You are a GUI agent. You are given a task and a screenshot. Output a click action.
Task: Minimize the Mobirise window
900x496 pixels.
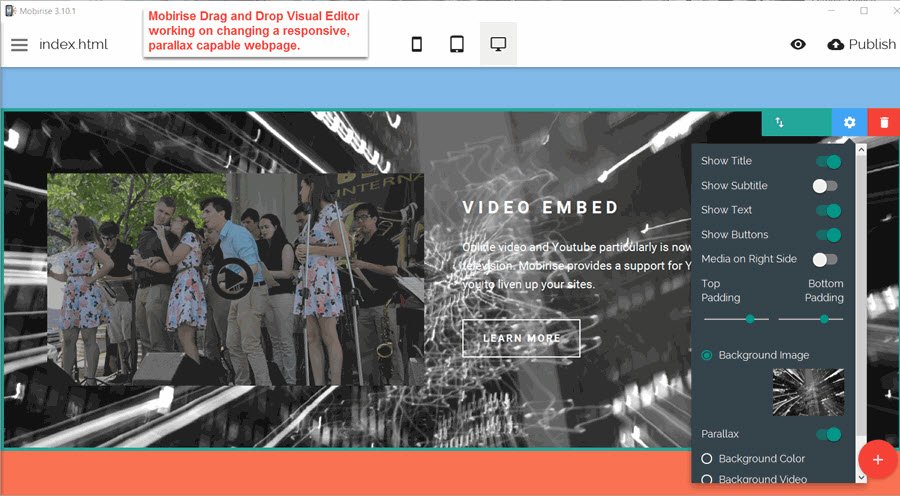[x=833, y=10]
